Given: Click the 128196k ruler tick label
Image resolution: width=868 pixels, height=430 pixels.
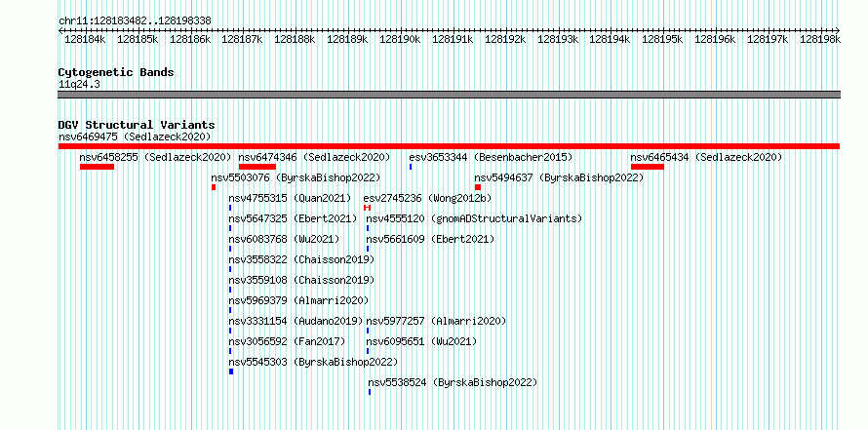Looking at the screenshot, I should pyautogui.click(x=715, y=39).
